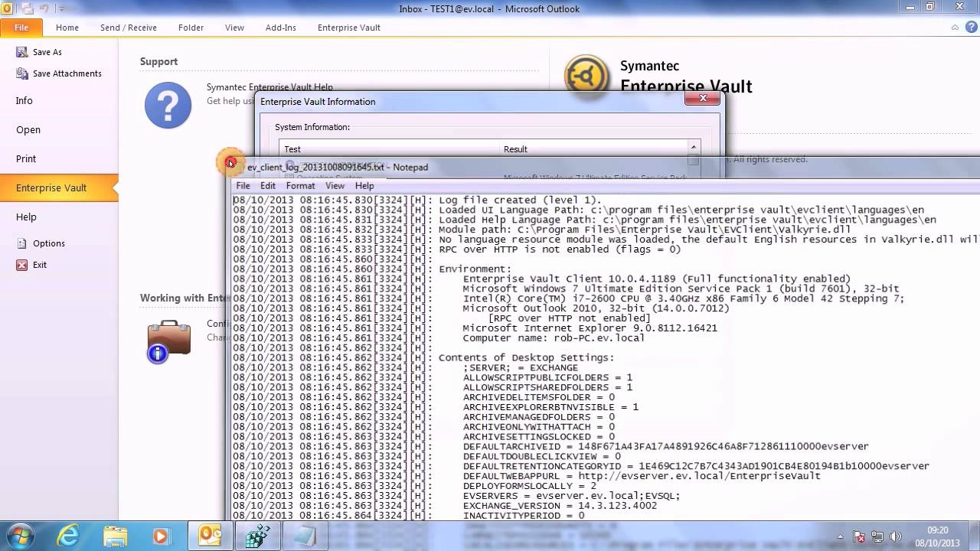Switch to the Add-Ins ribbon tab
Image resolution: width=980 pixels, height=551 pixels.
281,28
